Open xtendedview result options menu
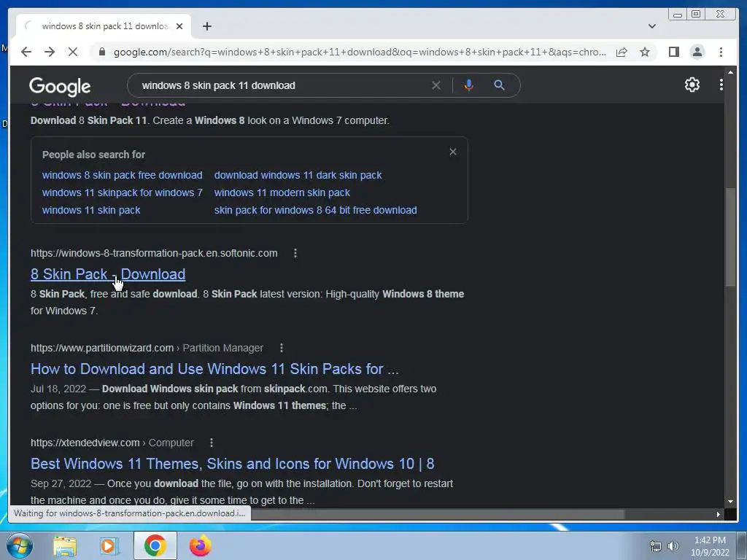Image resolution: width=747 pixels, height=560 pixels. (212, 443)
